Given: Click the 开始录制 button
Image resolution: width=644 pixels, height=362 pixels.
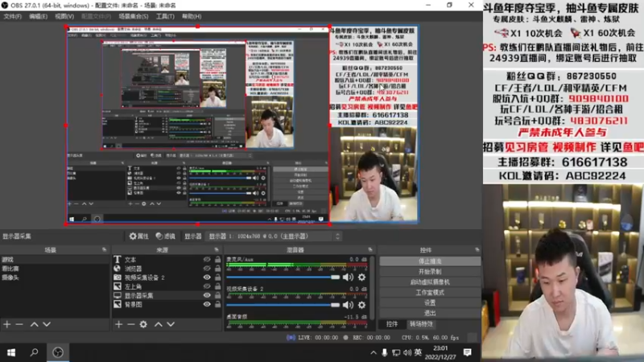Looking at the screenshot, I should (x=430, y=272).
